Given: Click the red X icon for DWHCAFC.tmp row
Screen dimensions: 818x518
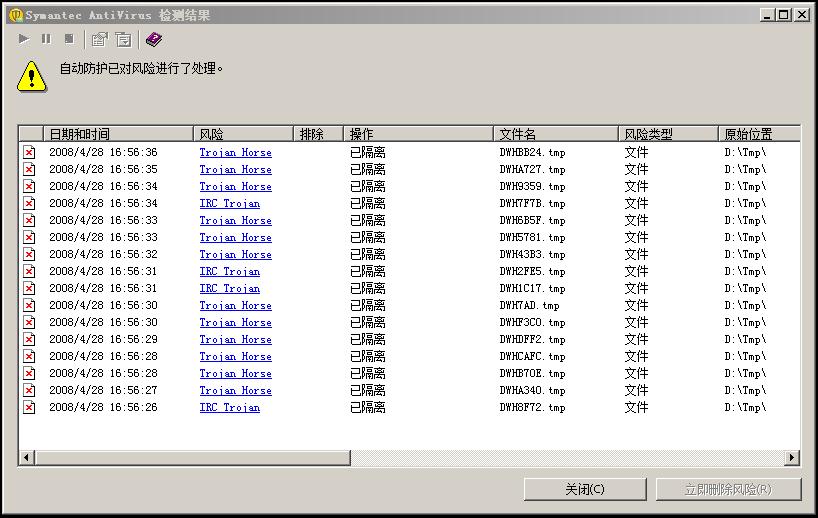Looking at the screenshot, I should click(x=29, y=356).
